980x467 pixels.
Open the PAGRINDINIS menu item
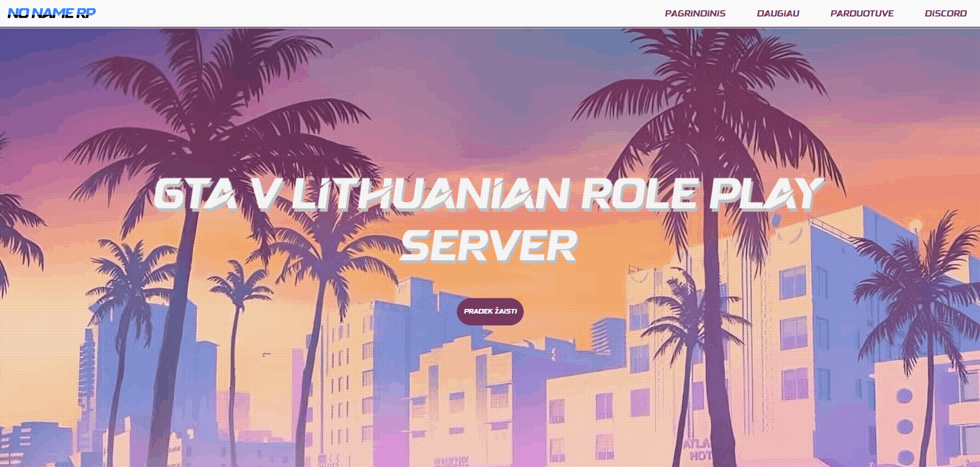(695, 13)
